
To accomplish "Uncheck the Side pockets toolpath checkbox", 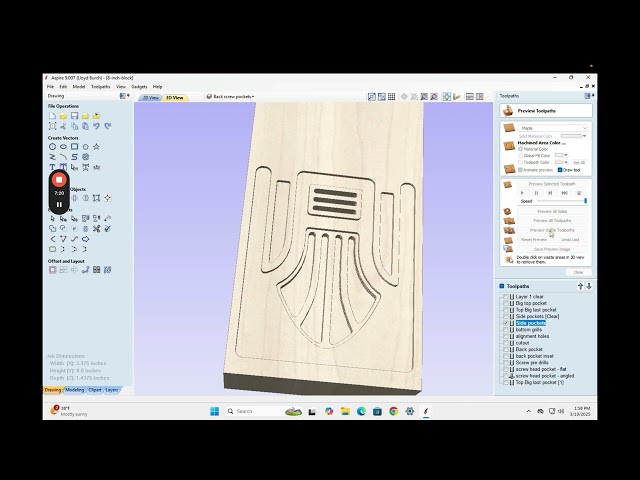I will point(506,323).
